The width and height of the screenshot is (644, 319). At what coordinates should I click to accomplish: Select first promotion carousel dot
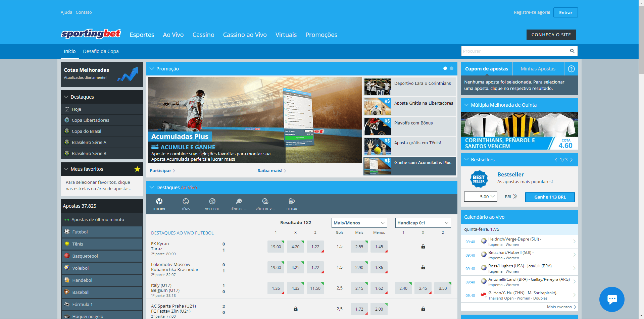(445, 68)
